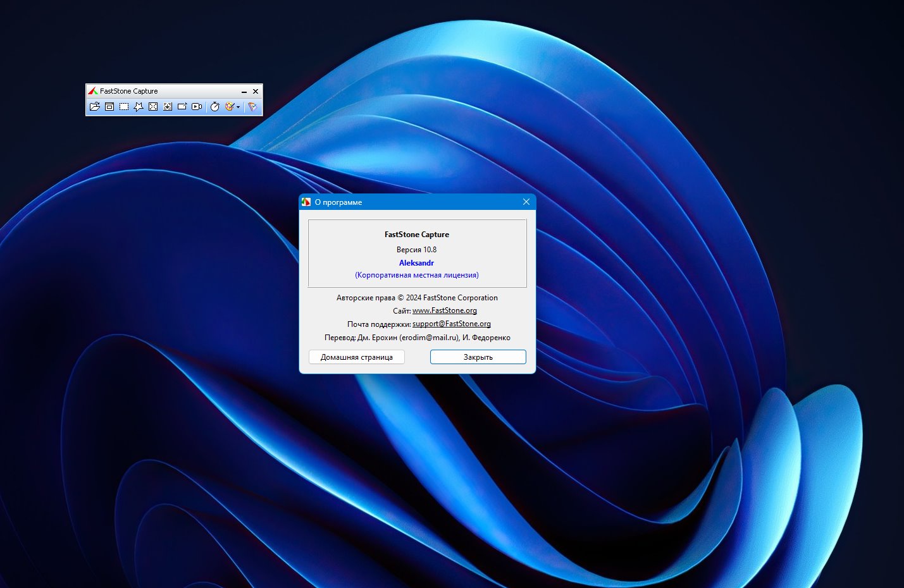
Task: Expand the output options dropdown arrow
Action: pos(238,107)
